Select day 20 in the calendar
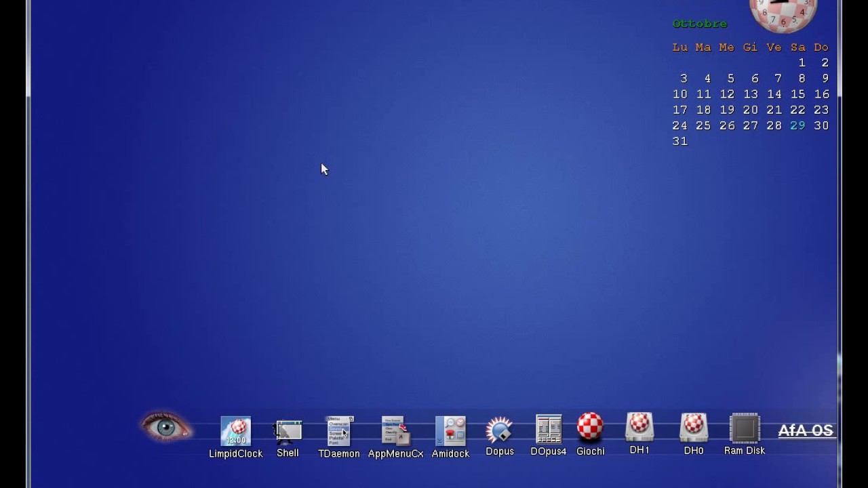Screen dimensions: 868x488 pos(751,110)
